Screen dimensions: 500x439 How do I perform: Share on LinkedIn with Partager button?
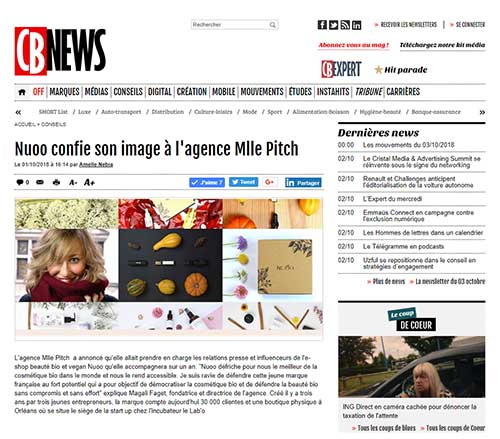point(303,182)
